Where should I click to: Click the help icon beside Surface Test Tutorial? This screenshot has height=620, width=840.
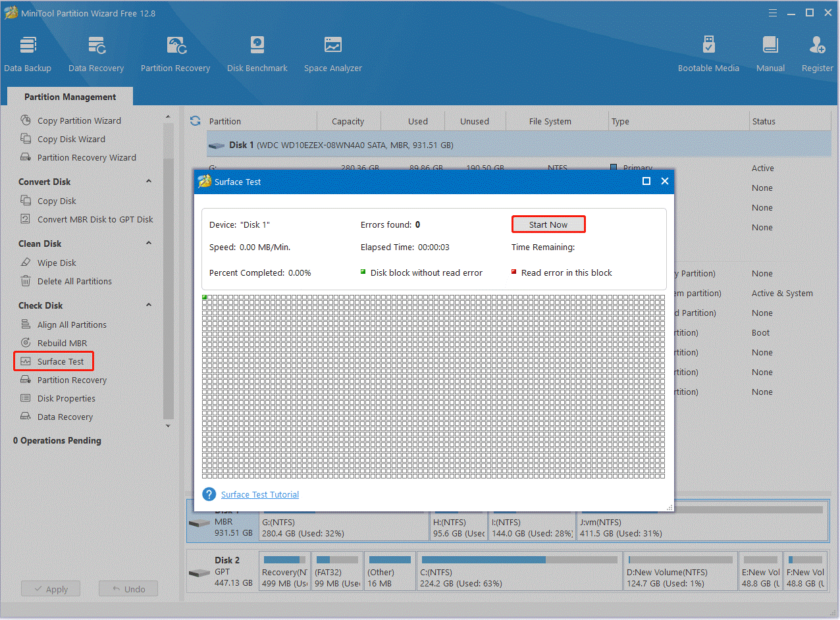tap(209, 494)
